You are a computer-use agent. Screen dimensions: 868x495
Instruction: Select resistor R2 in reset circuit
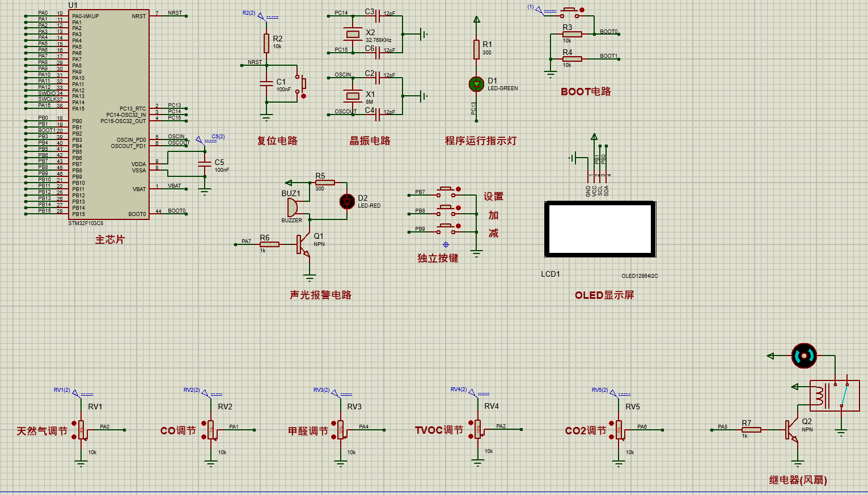pos(266,43)
